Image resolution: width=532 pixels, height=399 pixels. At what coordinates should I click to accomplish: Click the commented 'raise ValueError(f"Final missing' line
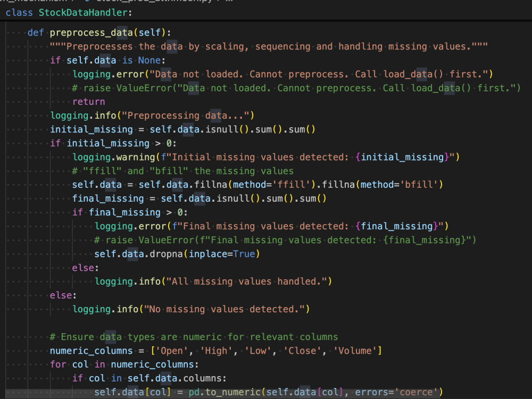pyautogui.click(x=285, y=240)
